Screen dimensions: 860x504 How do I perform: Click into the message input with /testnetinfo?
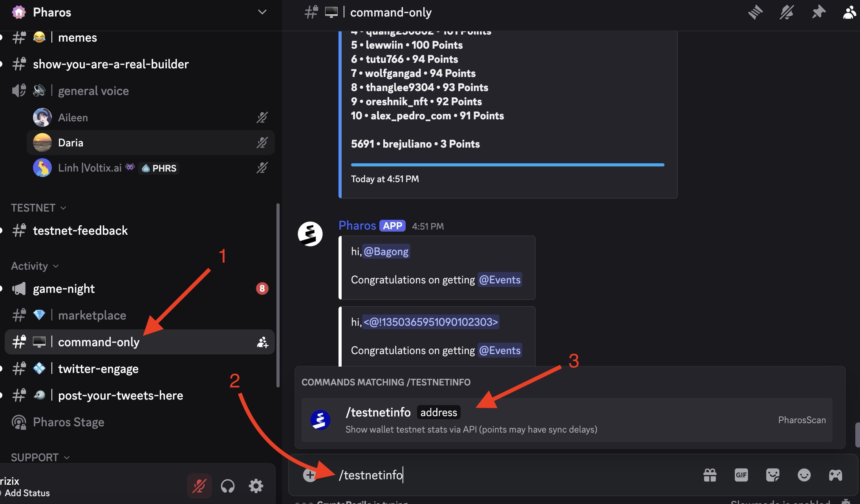point(514,475)
